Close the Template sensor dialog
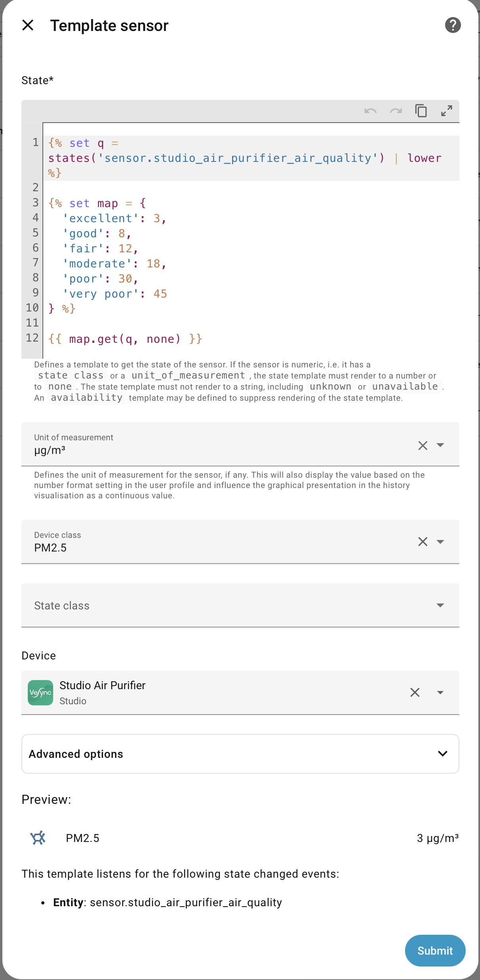 (x=28, y=25)
